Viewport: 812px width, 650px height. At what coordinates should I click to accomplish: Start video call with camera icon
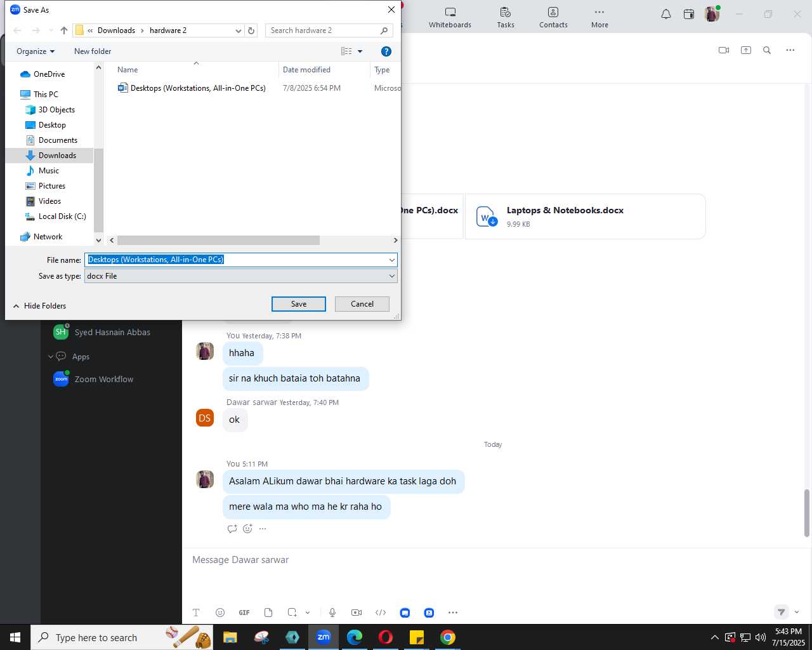pyautogui.click(x=724, y=50)
